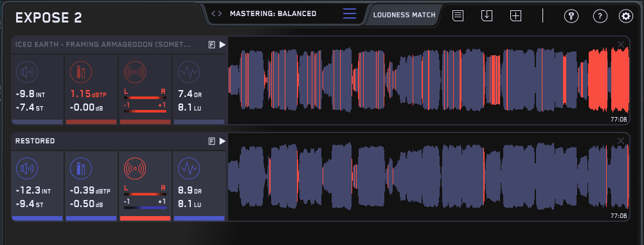Open the license key icon
Screen dimensions: 644x245
(571, 17)
